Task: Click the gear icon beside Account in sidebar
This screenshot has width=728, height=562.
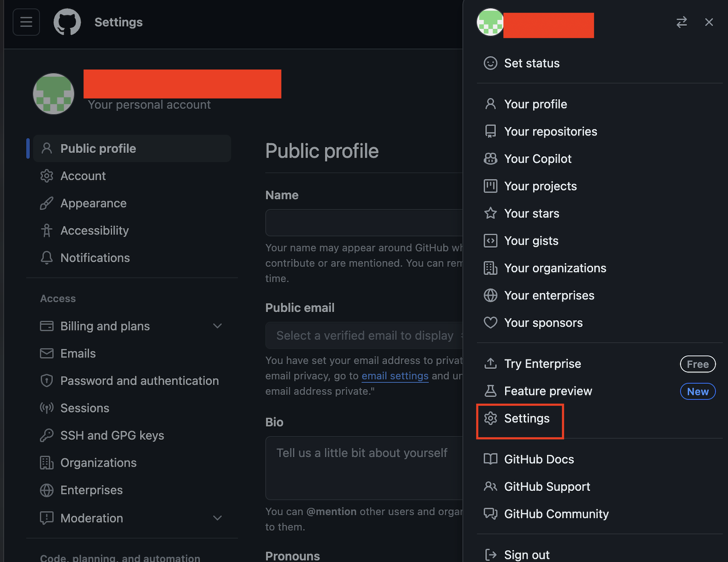Action: pyautogui.click(x=47, y=176)
